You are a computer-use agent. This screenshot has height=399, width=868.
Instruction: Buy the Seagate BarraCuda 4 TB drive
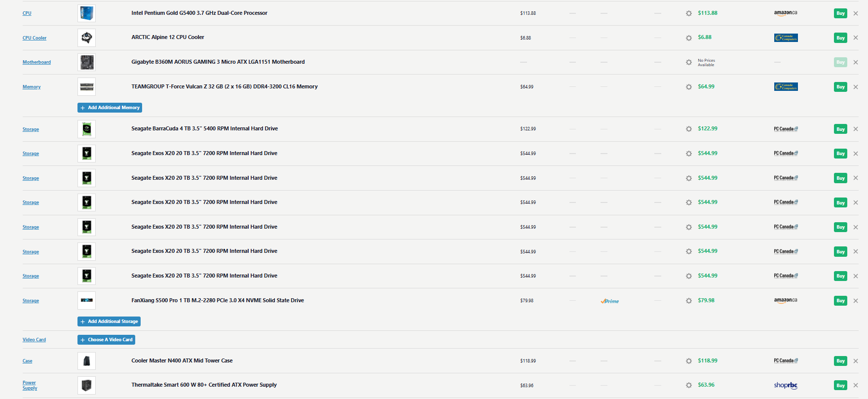pos(840,129)
